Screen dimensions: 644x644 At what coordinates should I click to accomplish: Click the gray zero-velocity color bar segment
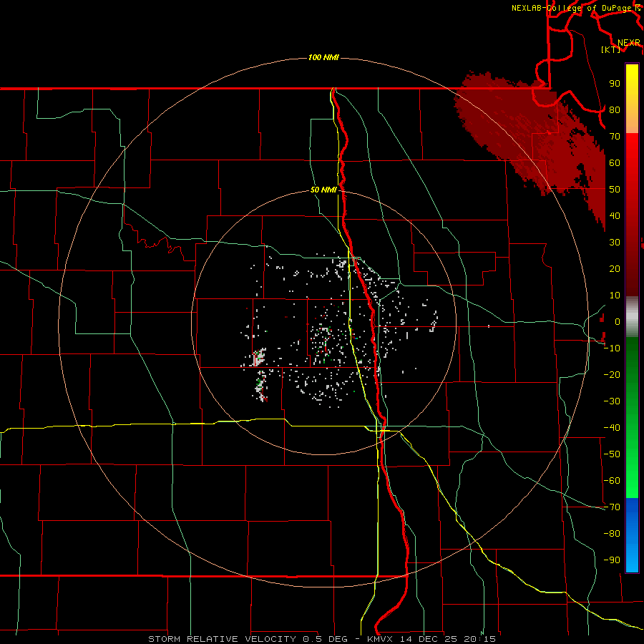(x=632, y=317)
